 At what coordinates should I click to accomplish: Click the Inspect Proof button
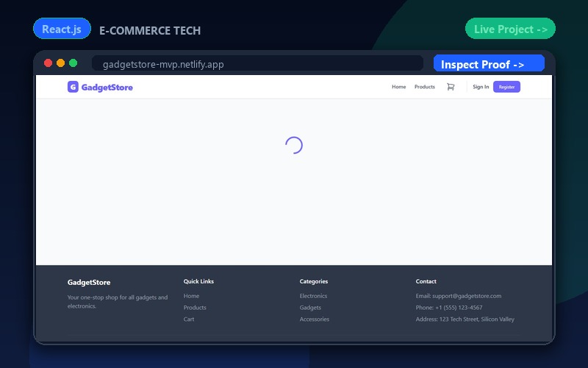click(x=489, y=63)
